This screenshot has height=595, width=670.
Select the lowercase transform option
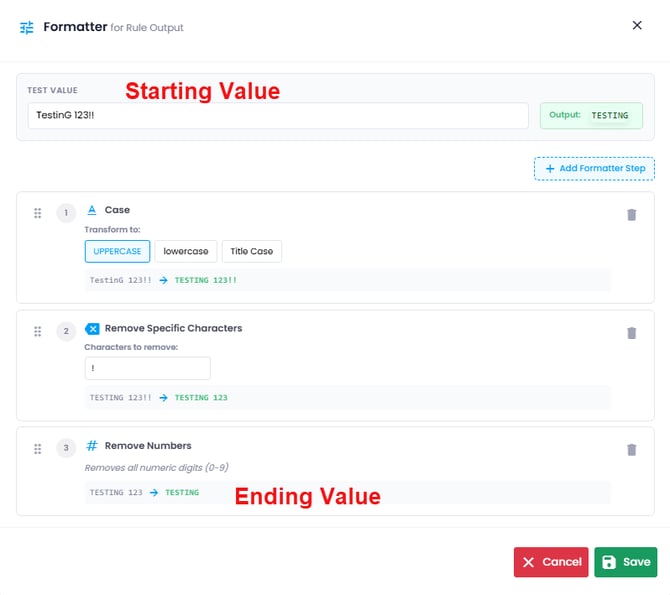coord(187,251)
